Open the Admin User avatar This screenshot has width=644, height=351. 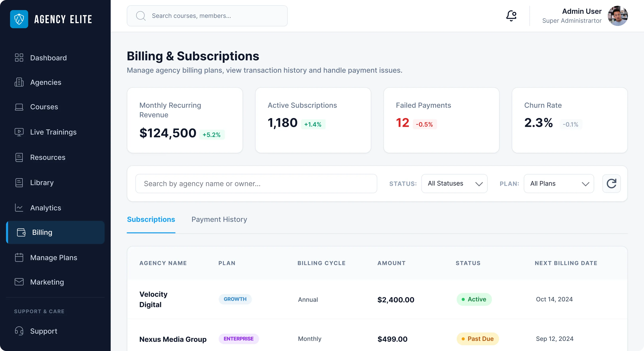point(617,16)
